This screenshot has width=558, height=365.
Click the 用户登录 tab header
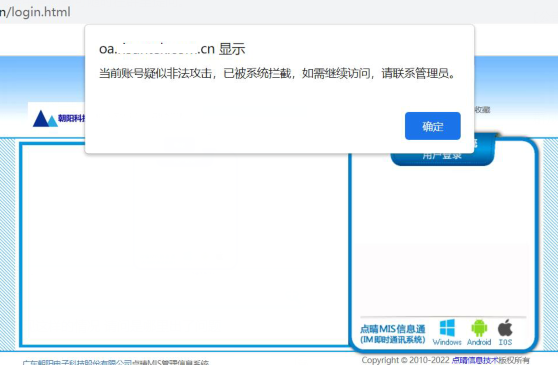coord(442,155)
